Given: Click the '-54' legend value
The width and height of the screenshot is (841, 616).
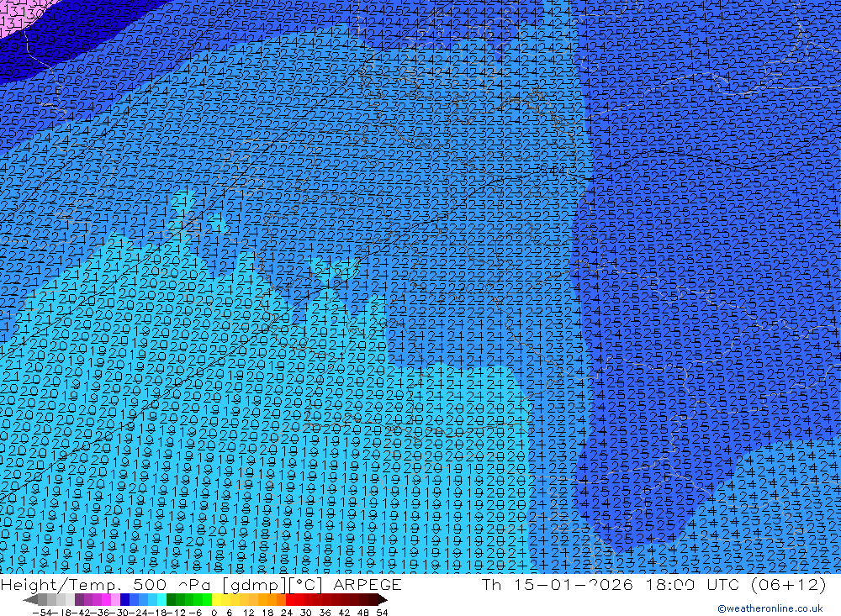Looking at the screenshot, I should point(42,613).
